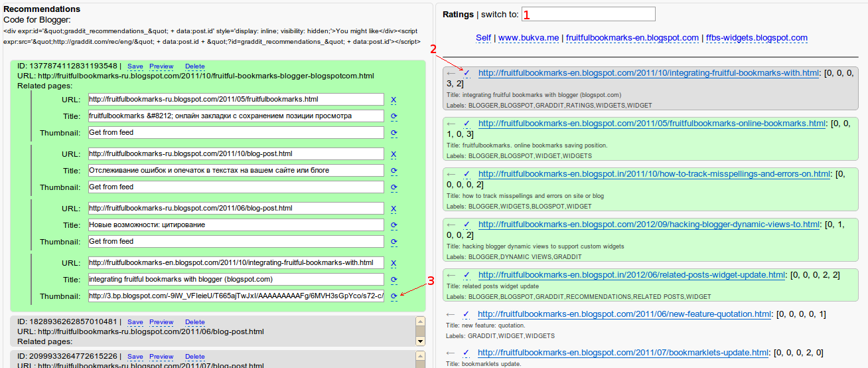Open how-to-track-misspellings-and-errors-on link
The width and height of the screenshot is (868, 368).
(x=654, y=174)
